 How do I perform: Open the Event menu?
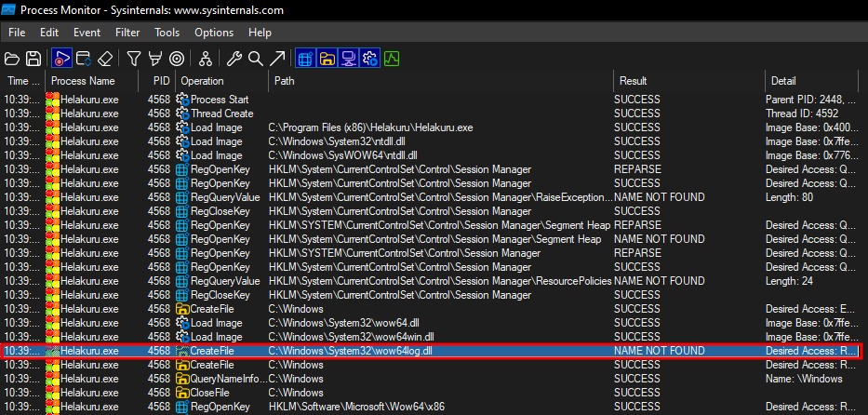pyautogui.click(x=87, y=33)
